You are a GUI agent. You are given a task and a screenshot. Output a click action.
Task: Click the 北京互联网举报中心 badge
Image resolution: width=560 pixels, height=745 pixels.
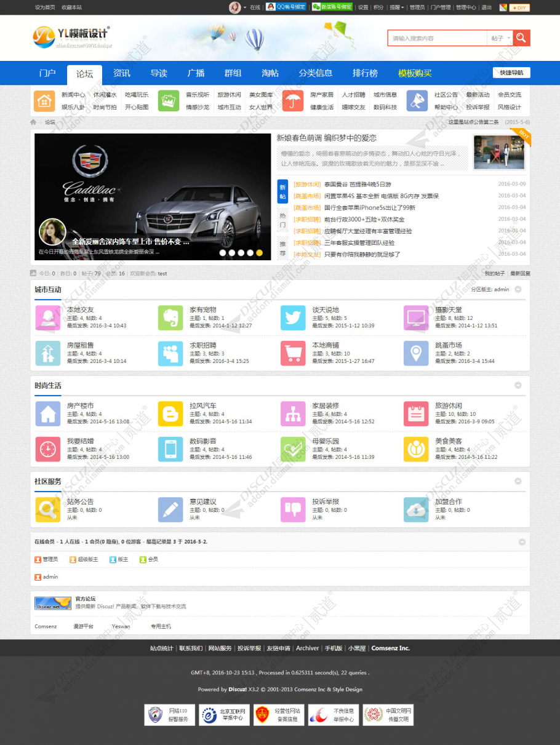(224, 715)
